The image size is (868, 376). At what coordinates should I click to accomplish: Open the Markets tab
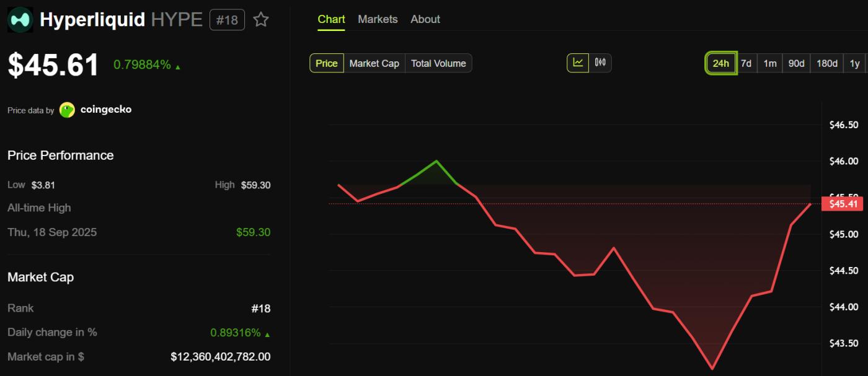point(378,19)
